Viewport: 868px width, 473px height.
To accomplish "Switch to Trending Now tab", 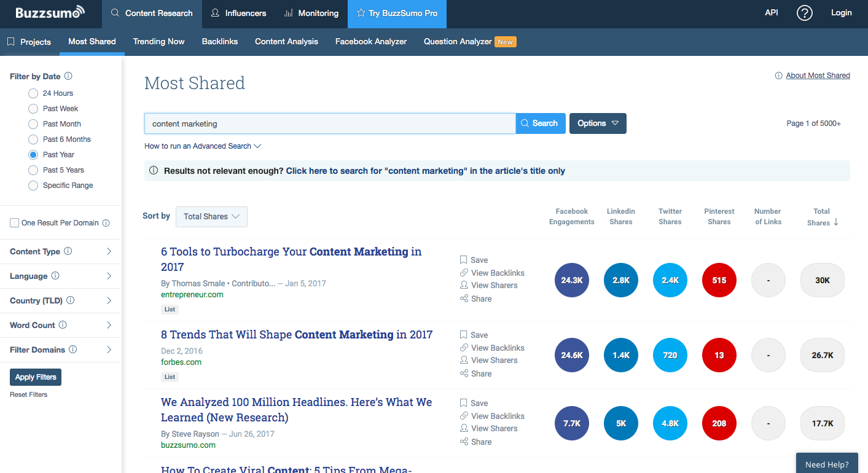I will (158, 42).
